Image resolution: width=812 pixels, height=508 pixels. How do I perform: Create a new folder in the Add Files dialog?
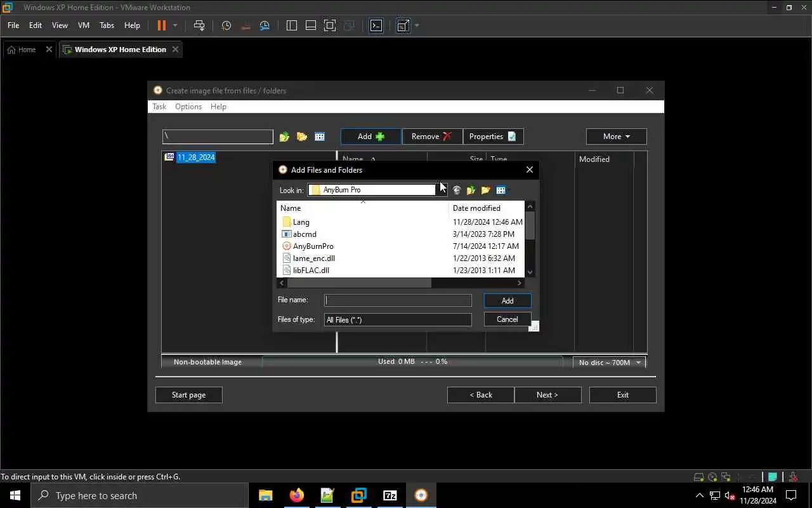coord(486,190)
